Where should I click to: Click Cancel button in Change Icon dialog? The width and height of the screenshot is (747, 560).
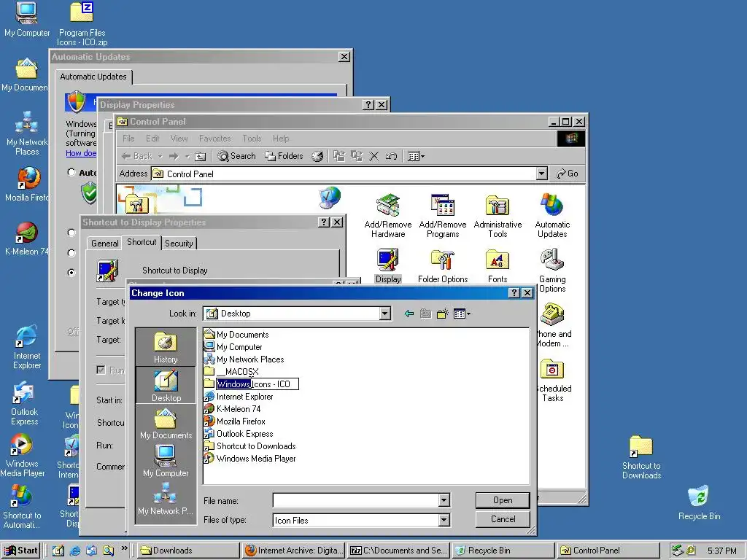(503, 519)
